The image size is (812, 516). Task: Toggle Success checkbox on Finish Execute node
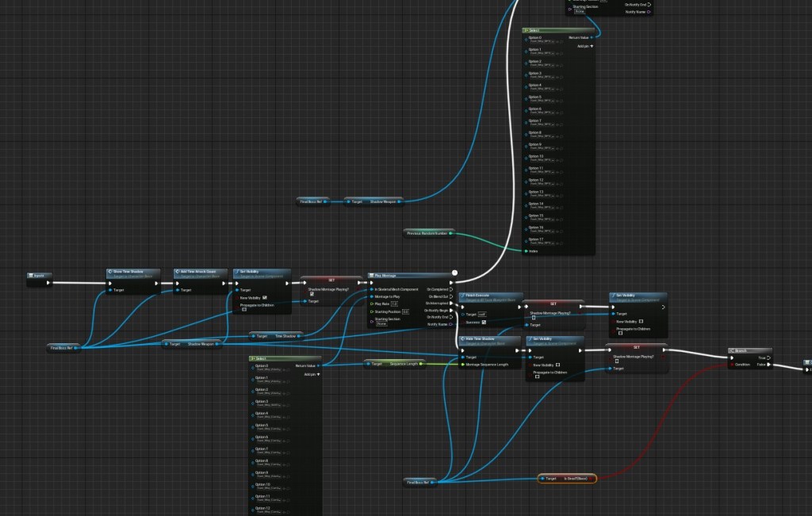(484, 322)
